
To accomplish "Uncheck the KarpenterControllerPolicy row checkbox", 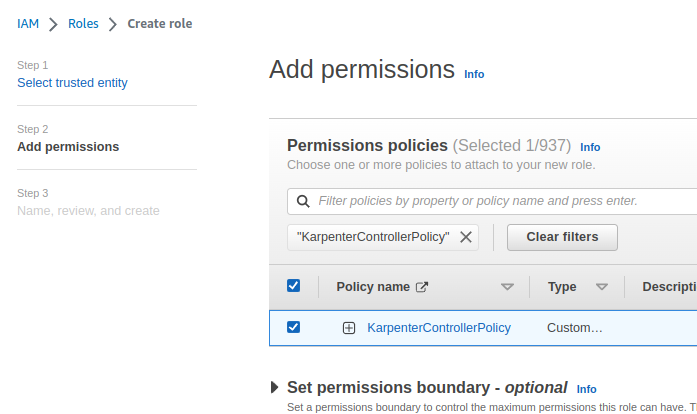I will tap(293, 327).
